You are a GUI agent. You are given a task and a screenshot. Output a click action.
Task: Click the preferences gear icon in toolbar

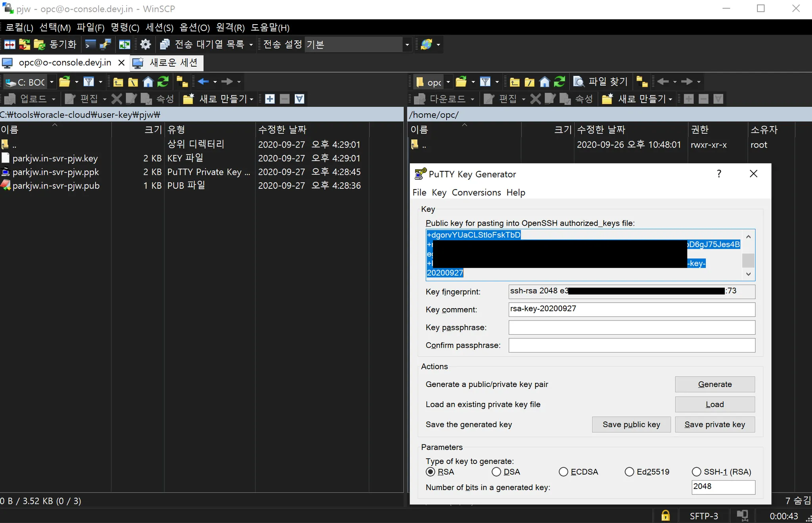146,44
